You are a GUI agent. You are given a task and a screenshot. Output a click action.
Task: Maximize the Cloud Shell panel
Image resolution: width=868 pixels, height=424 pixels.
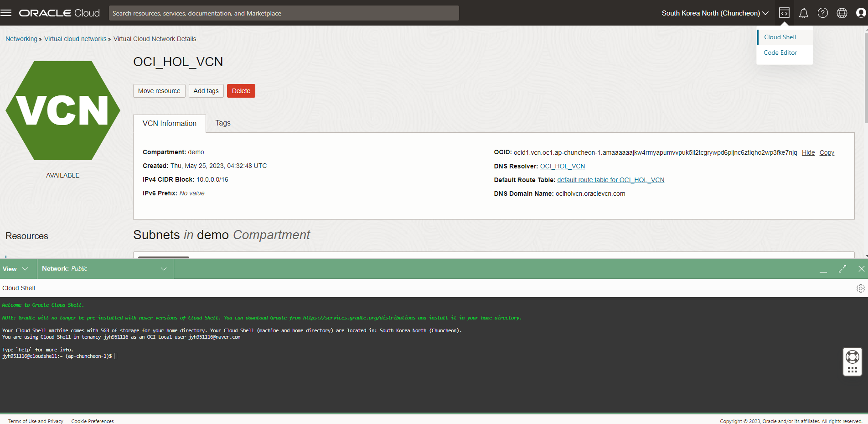(x=842, y=269)
